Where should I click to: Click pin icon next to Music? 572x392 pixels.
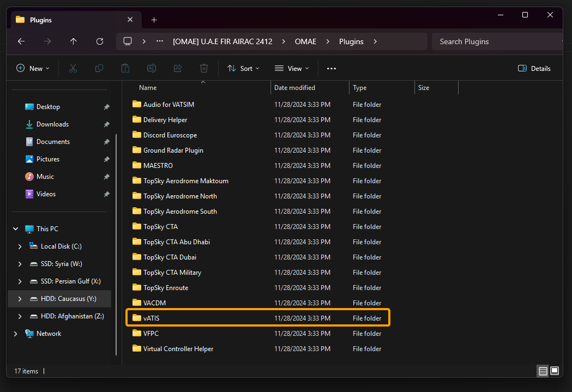106,177
